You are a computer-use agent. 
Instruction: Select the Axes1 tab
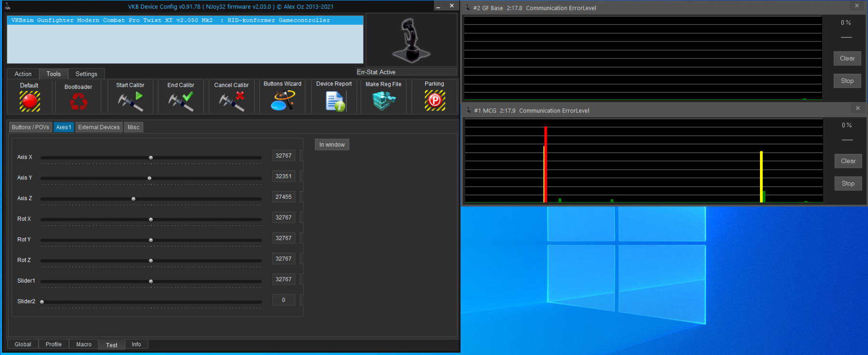point(64,127)
